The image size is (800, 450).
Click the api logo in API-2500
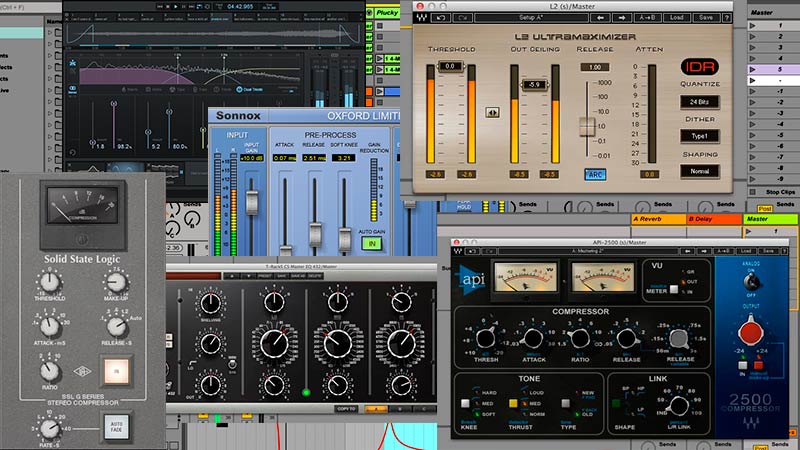point(470,280)
